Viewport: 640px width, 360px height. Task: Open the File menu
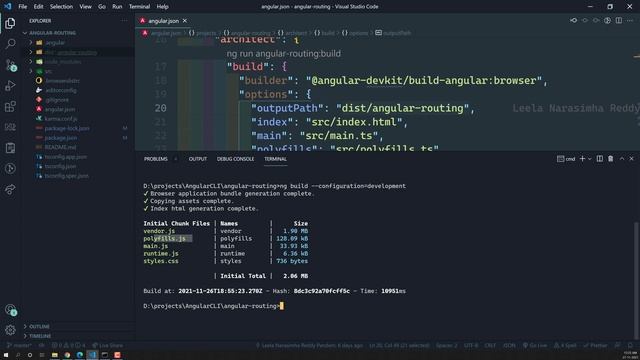(x=22, y=7)
